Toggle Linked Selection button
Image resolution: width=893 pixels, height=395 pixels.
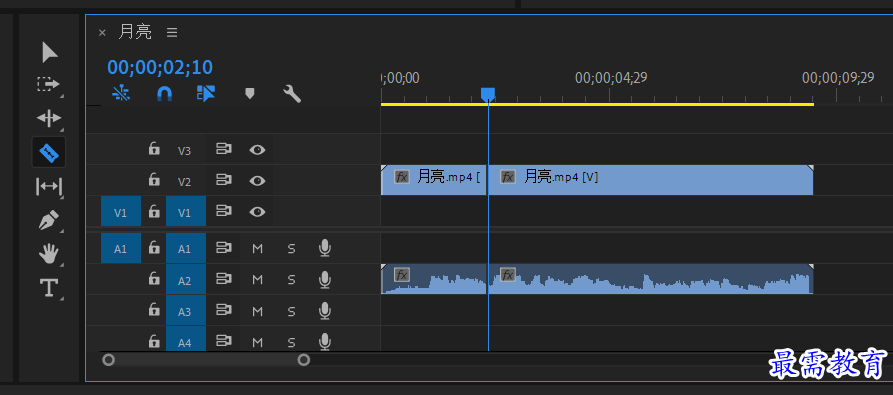pos(206,93)
